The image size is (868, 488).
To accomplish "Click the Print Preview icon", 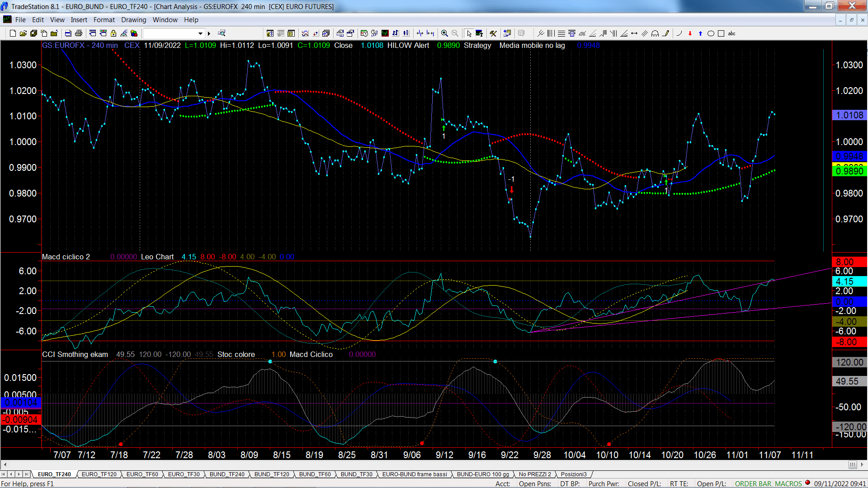I will tap(68, 33).
